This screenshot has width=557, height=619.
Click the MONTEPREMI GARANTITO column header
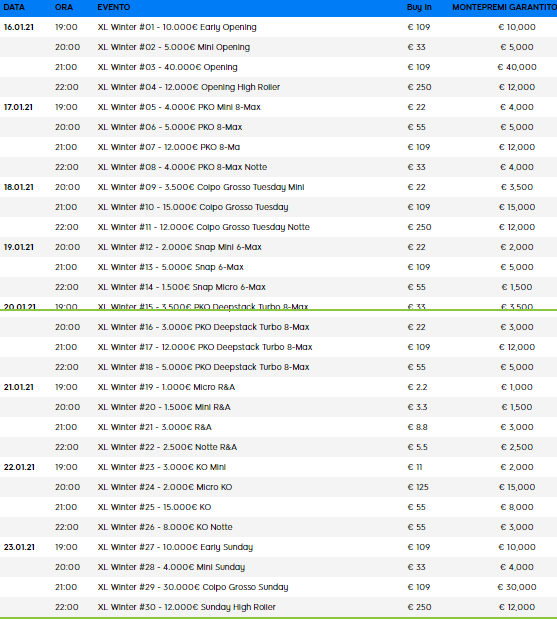(504, 7)
